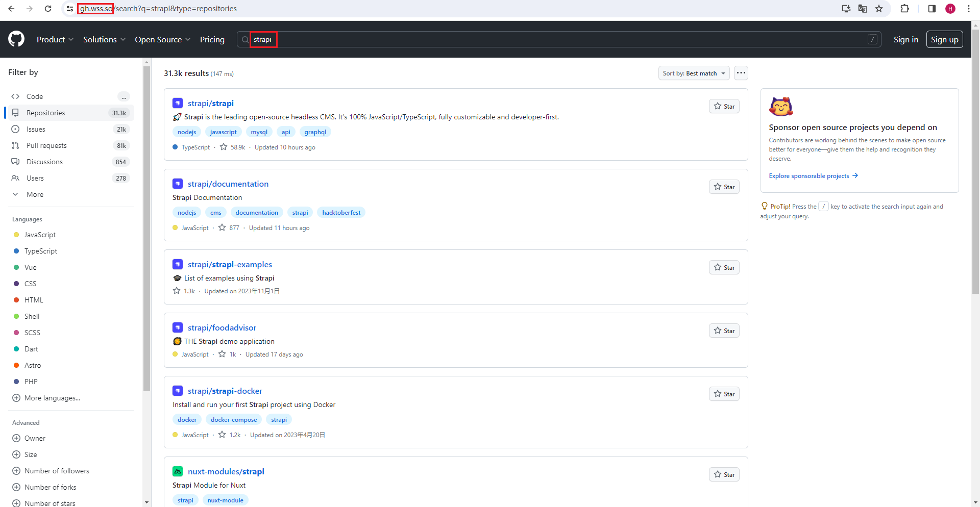Filter by TypeScript language color dot
The width and height of the screenshot is (980, 507).
(16, 251)
